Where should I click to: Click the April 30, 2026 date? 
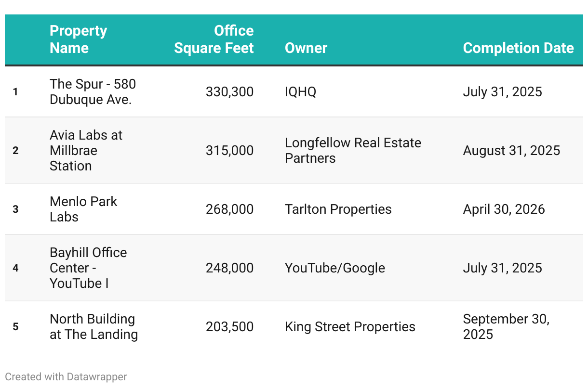pyautogui.click(x=504, y=209)
